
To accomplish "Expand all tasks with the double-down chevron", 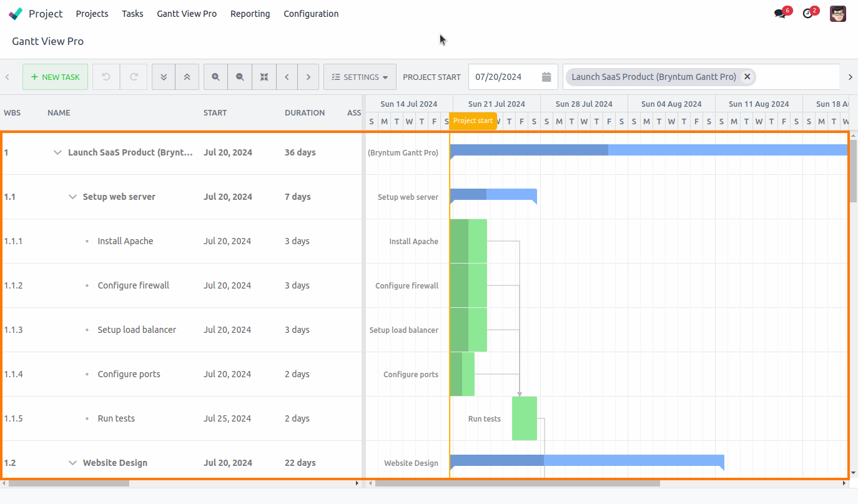I will click(x=164, y=76).
